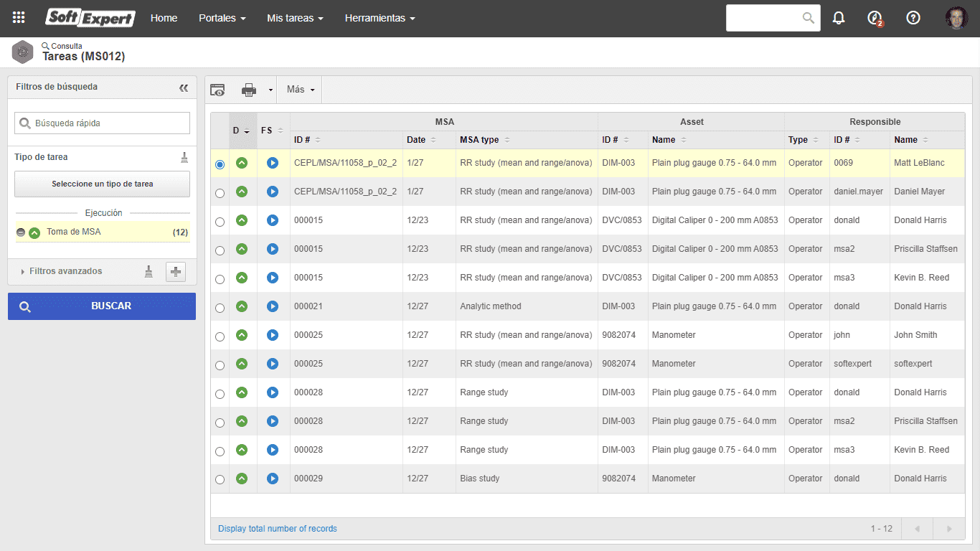This screenshot has height=551, width=980.
Task: Open the Mis tareas menu
Action: 295,18
